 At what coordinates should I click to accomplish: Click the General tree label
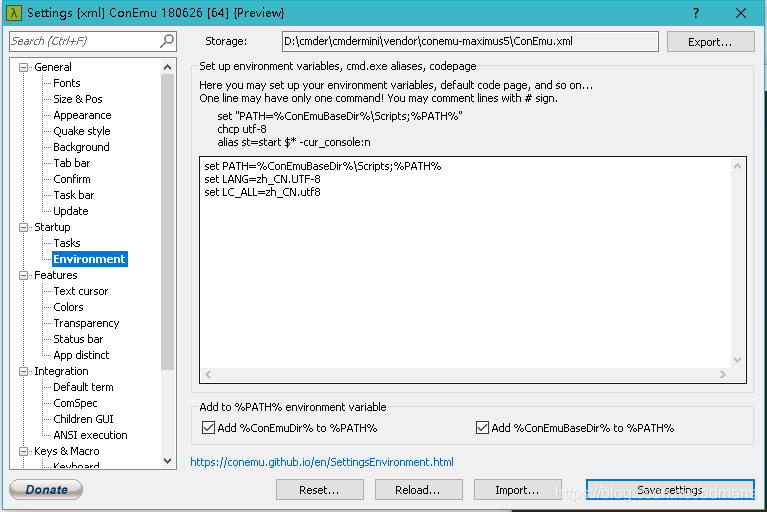click(53, 67)
